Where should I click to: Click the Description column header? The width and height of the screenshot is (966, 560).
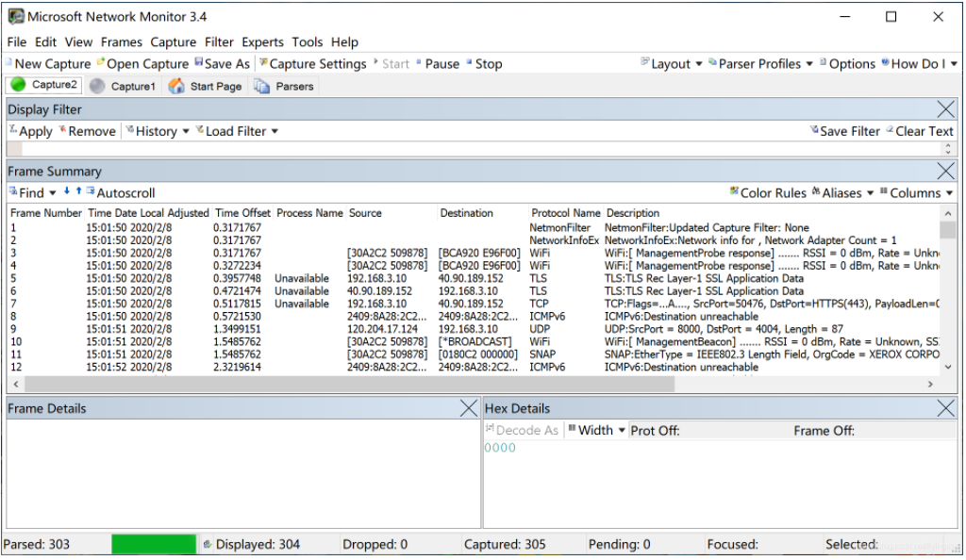point(633,214)
